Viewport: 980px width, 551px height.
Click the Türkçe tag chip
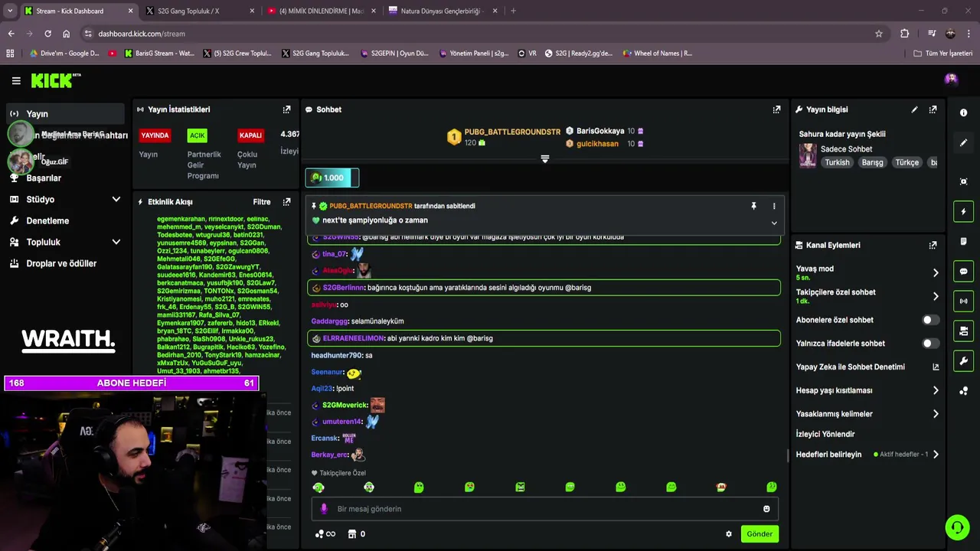pyautogui.click(x=907, y=162)
